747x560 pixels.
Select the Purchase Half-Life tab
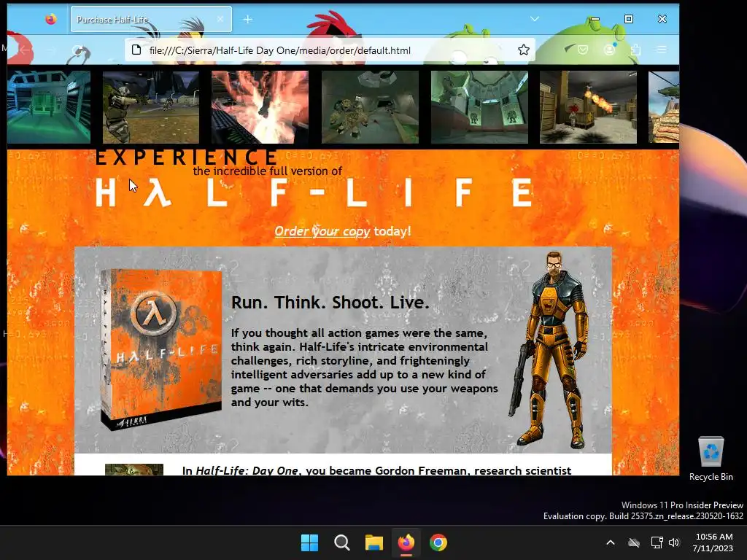click(x=151, y=19)
